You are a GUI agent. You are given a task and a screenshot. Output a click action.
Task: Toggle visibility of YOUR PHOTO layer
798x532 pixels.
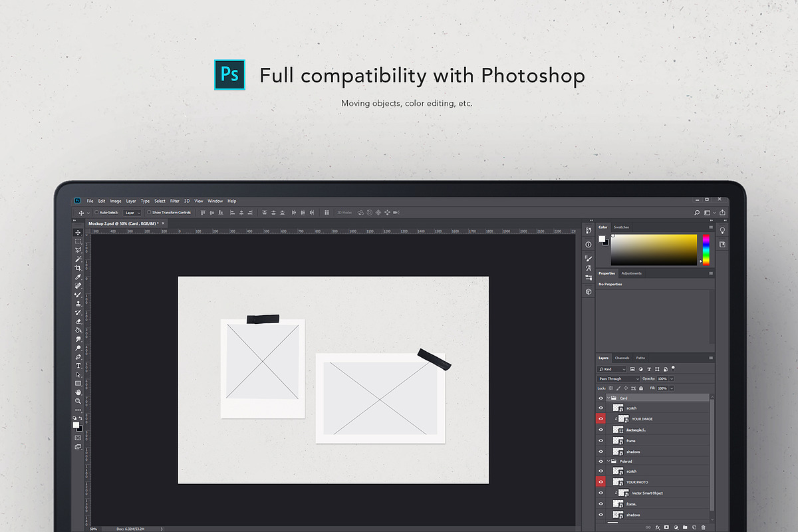click(x=601, y=482)
